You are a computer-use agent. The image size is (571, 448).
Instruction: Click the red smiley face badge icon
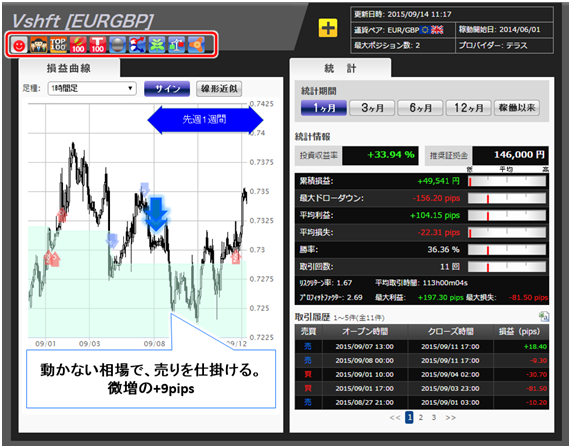click(19, 45)
